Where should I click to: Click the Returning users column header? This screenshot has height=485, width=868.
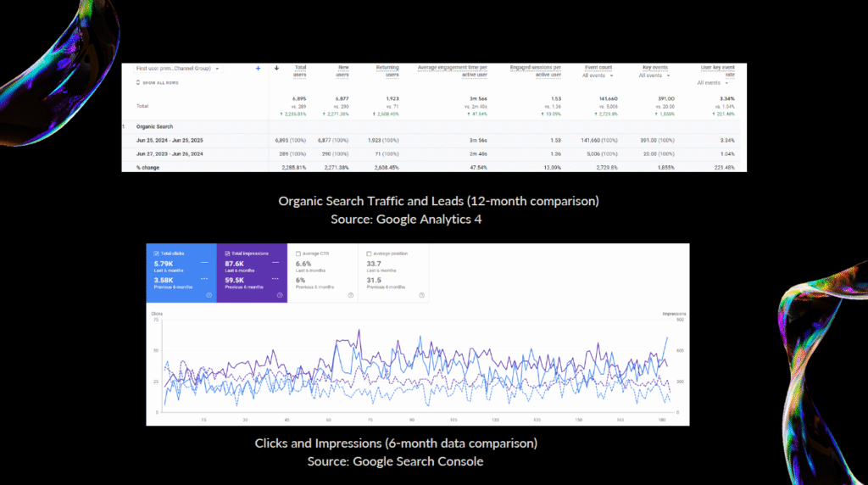(x=387, y=70)
